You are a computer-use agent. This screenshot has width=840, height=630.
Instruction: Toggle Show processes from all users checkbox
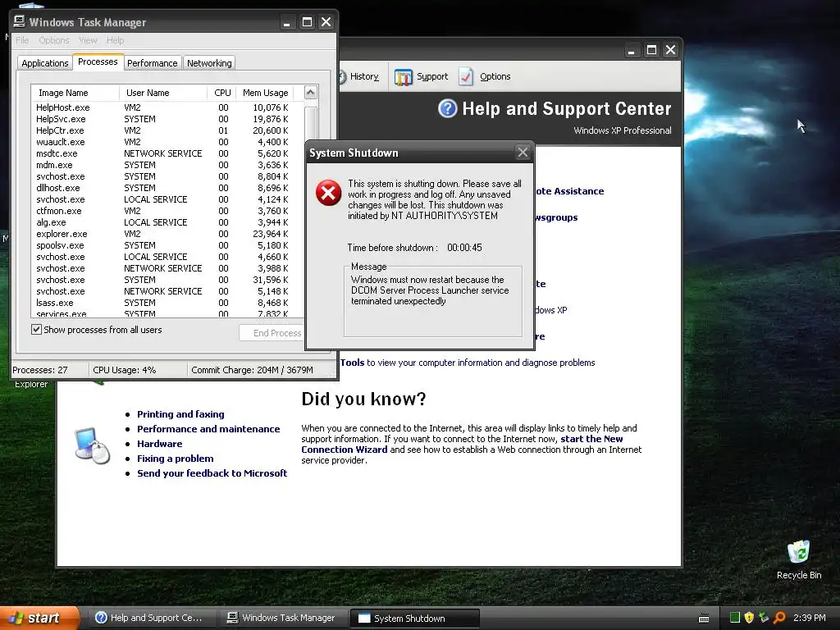pyautogui.click(x=36, y=330)
